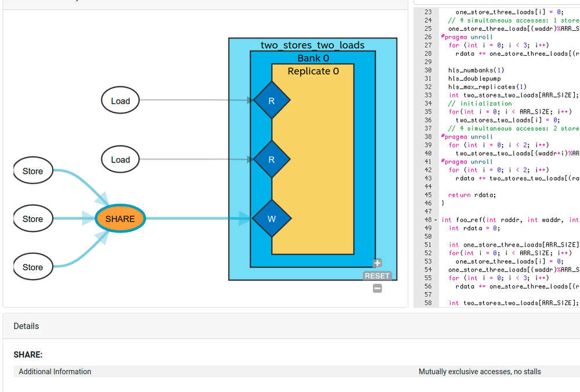This screenshot has height=392, width=580.
Task: Click the middle Store node
Action: pyautogui.click(x=33, y=219)
